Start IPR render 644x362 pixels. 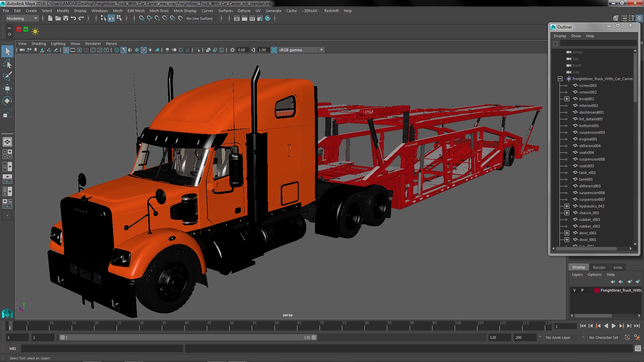pyautogui.click(x=252, y=18)
